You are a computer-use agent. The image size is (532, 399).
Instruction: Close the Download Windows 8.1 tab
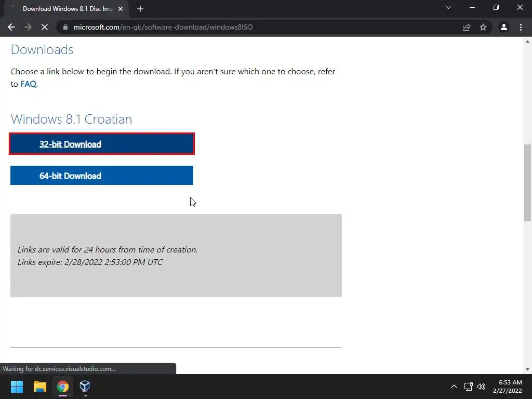click(121, 9)
